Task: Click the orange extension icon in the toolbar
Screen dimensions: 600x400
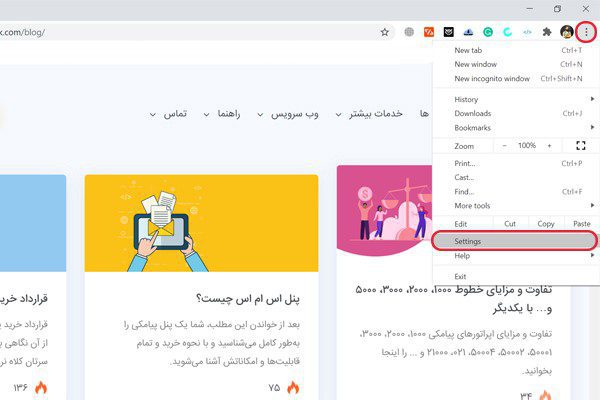Action: [429, 32]
